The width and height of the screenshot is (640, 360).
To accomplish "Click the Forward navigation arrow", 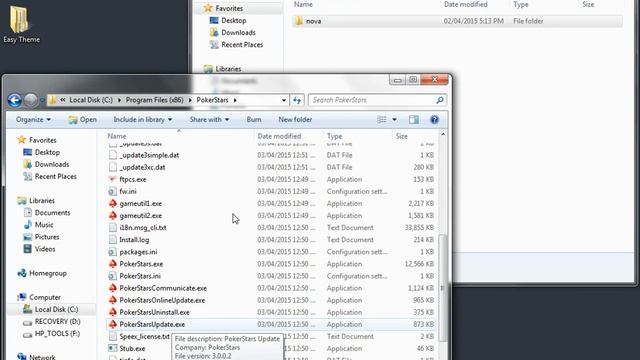I will [31, 100].
